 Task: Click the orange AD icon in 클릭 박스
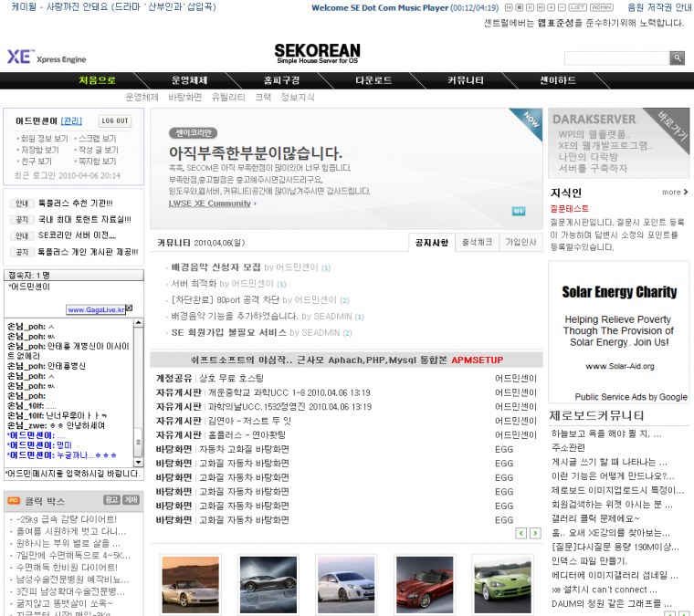coord(15,501)
